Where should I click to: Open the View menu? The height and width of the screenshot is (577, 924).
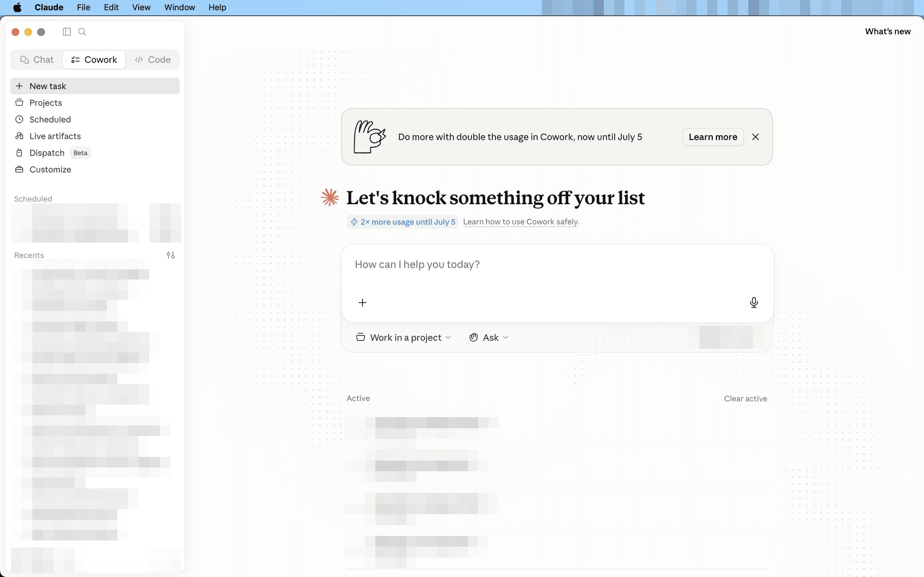coord(141,7)
